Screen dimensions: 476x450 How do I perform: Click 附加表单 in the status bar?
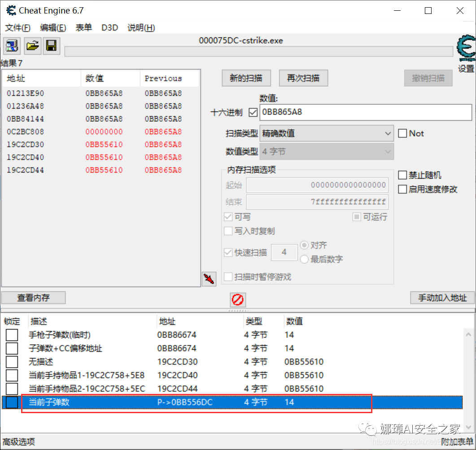coord(458,442)
